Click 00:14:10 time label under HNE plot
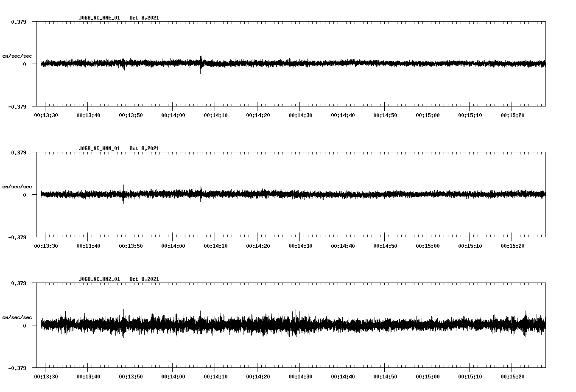This screenshot has width=576, height=392. [215, 115]
